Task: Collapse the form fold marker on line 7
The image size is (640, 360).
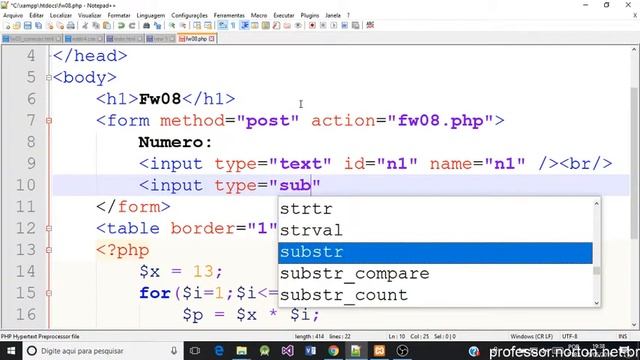Action: tap(49, 120)
